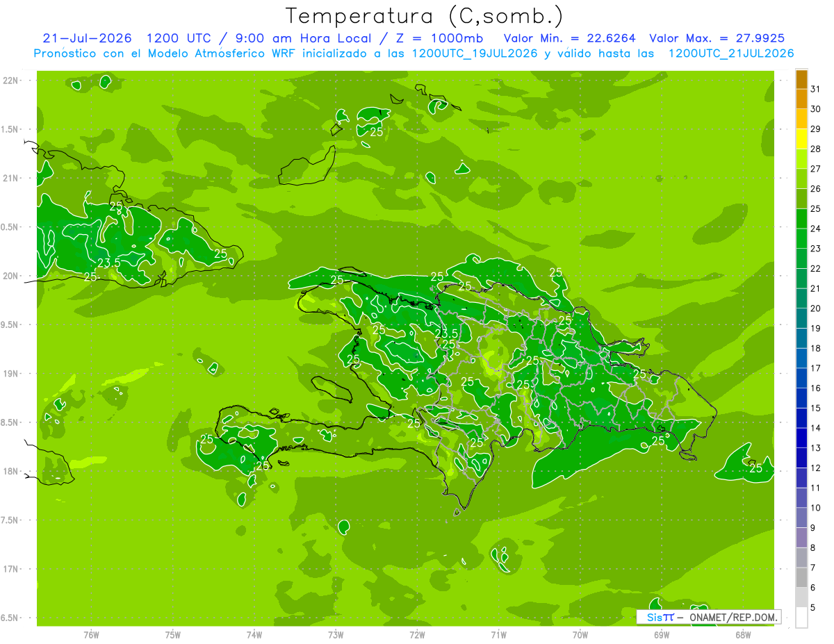
Task: Click the colorbar value '31'
Action: tap(816, 89)
